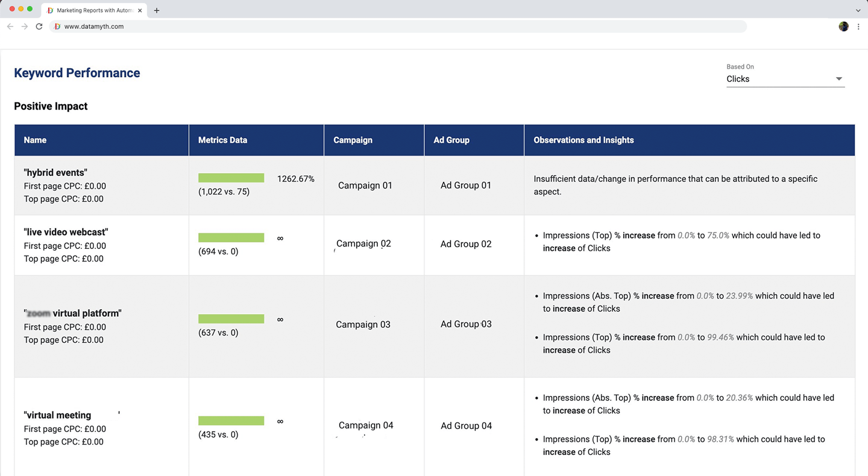The image size is (868, 476).
Task: Open the Based On dropdown arrow
Action: [838, 79]
